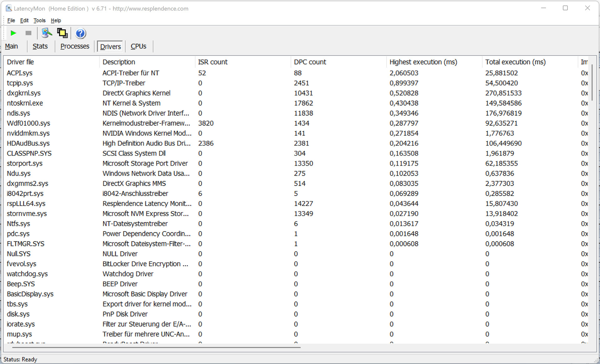Screen dimensions: 600x364
Task: Start monitoring with the green play icon
Action: click(x=13, y=33)
